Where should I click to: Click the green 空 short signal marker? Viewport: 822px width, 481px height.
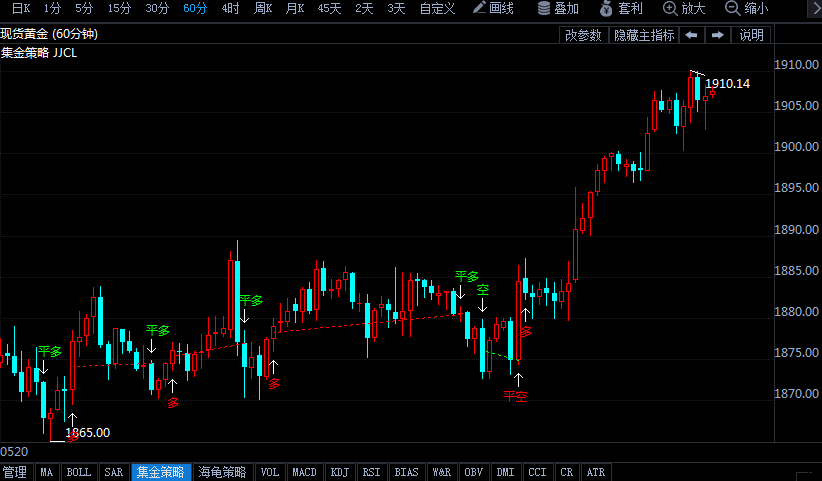[483, 290]
